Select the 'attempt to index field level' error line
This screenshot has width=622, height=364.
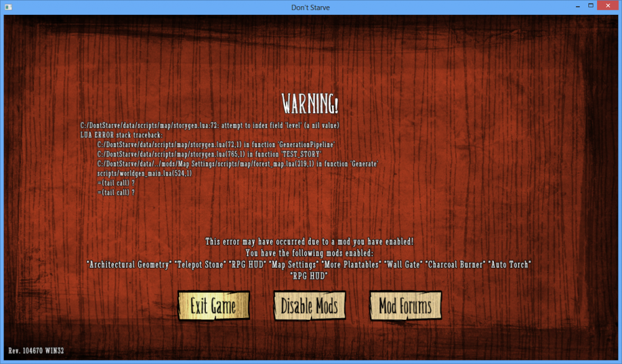pyautogui.click(x=210, y=125)
